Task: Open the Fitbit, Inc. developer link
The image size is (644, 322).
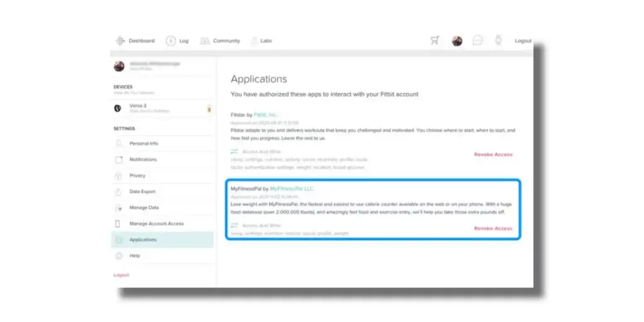Action: [x=265, y=114]
